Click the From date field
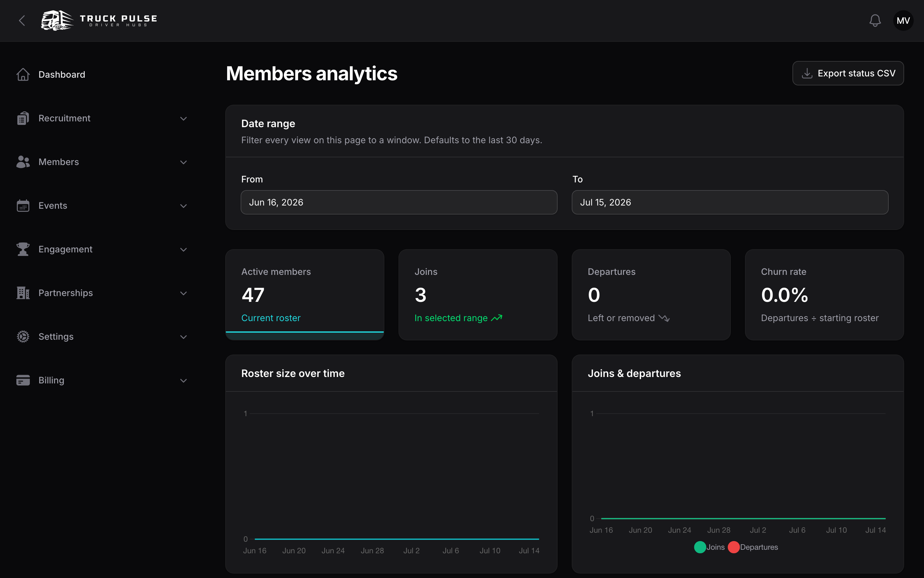This screenshot has width=924, height=578. coord(398,202)
